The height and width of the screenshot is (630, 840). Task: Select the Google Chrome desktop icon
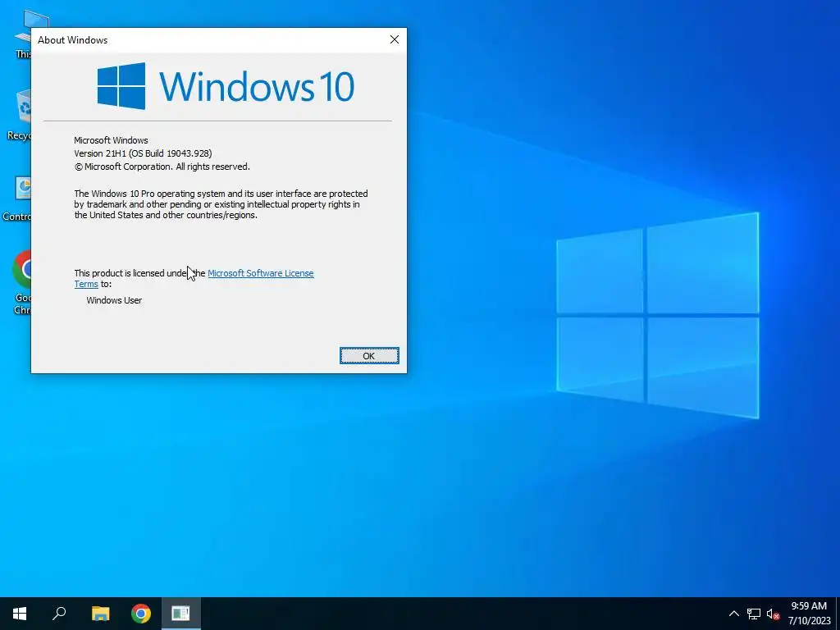[22, 281]
